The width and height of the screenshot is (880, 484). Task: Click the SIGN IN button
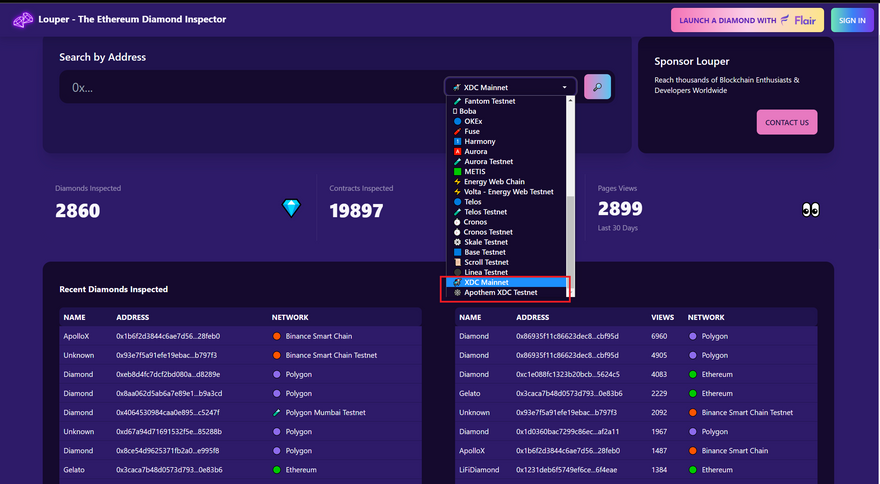coord(852,20)
